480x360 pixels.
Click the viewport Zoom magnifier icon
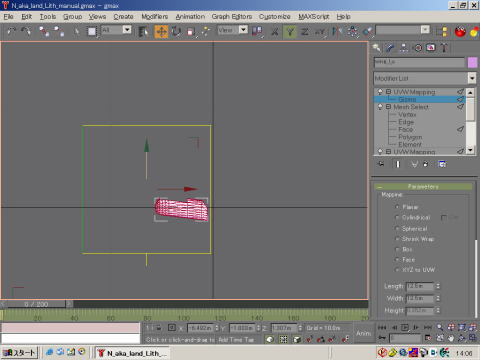(440, 327)
